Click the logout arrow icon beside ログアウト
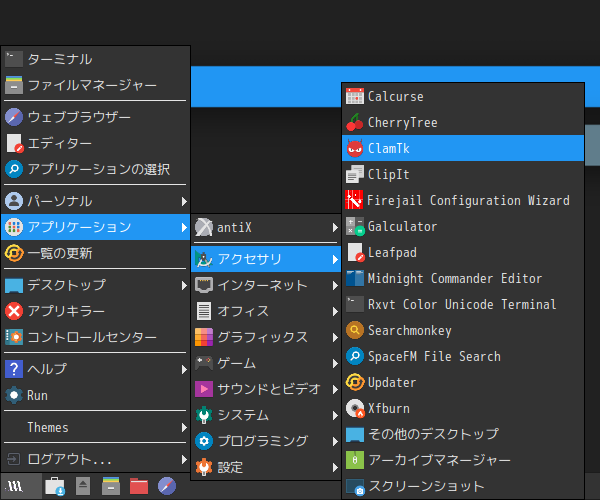 click(13, 459)
